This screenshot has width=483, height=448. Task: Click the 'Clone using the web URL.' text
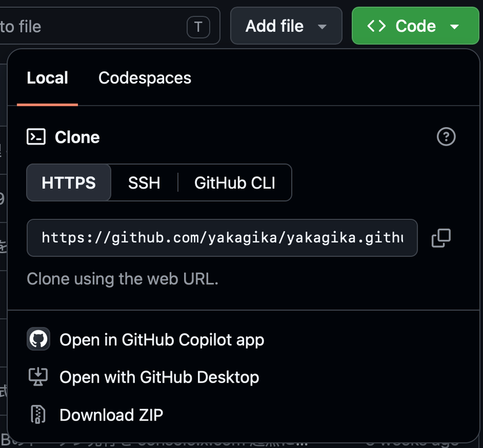pyautogui.click(x=122, y=279)
